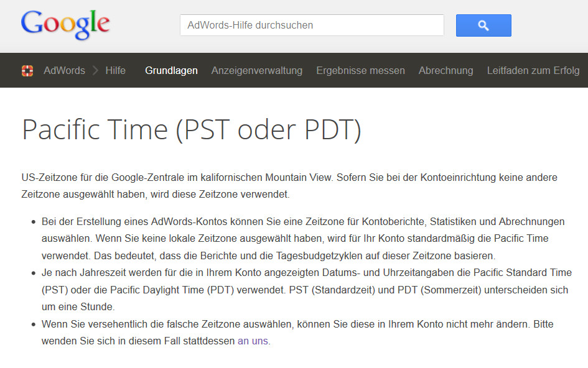This screenshot has width=588, height=368.
Task: Click the intro paragraph starting 'US-Zeitzone für die Google-Zentrale'
Action: tap(289, 186)
